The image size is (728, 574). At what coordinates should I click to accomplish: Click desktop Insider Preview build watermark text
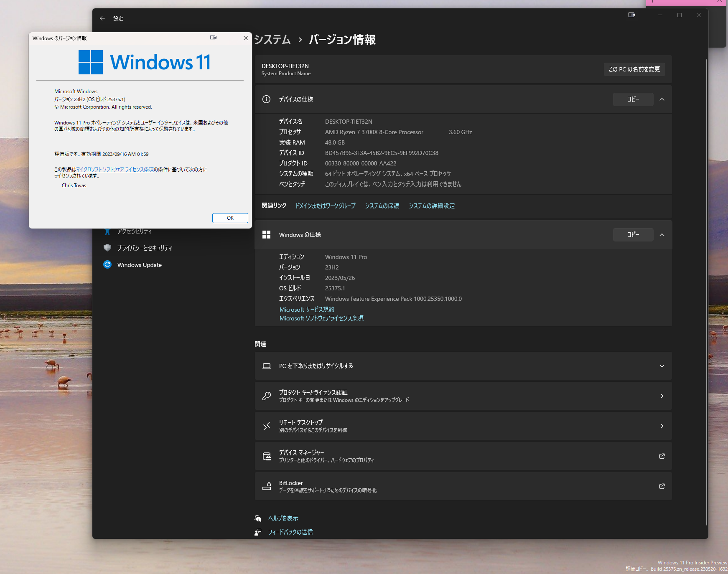677,566
